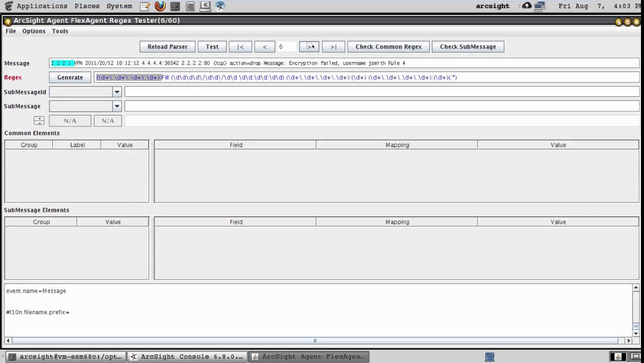Image resolution: width=644 pixels, height=363 pixels.
Task: Click the SubMessage text field
Action: pos(382,106)
